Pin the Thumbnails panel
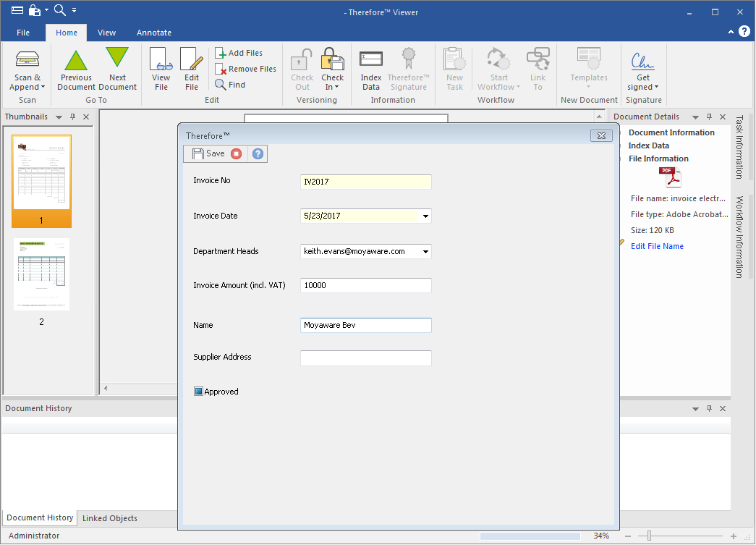This screenshot has width=756, height=545. click(72, 117)
